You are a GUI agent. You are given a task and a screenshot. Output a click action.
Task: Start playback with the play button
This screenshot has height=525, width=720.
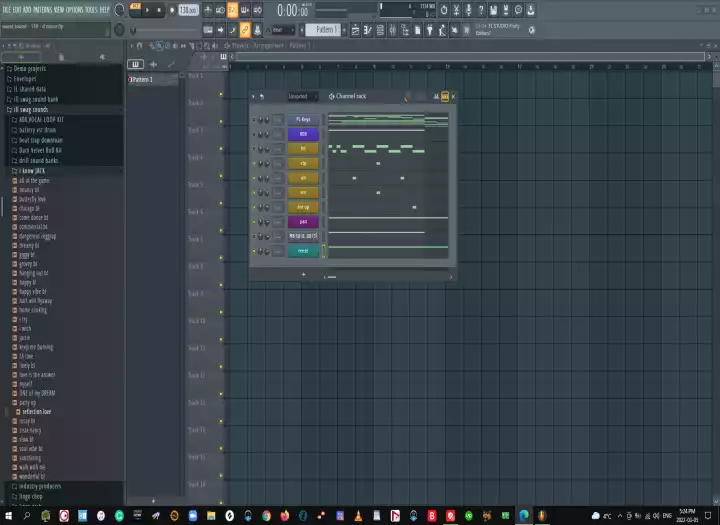pyautogui.click(x=147, y=10)
